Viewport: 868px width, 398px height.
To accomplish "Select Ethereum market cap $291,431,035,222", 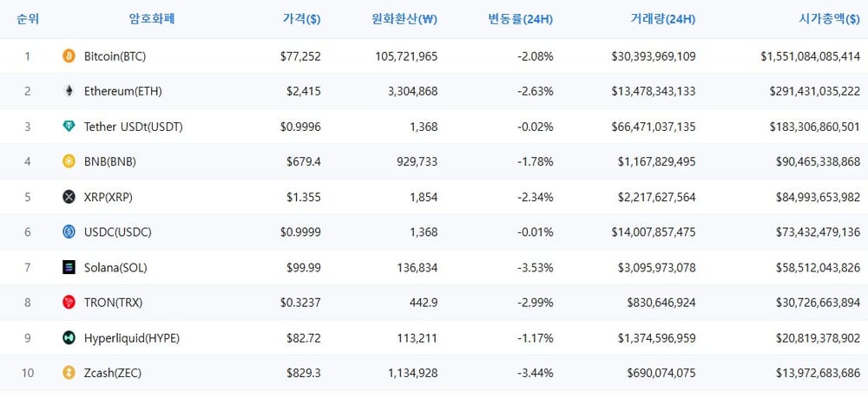I will click(x=815, y=91).
